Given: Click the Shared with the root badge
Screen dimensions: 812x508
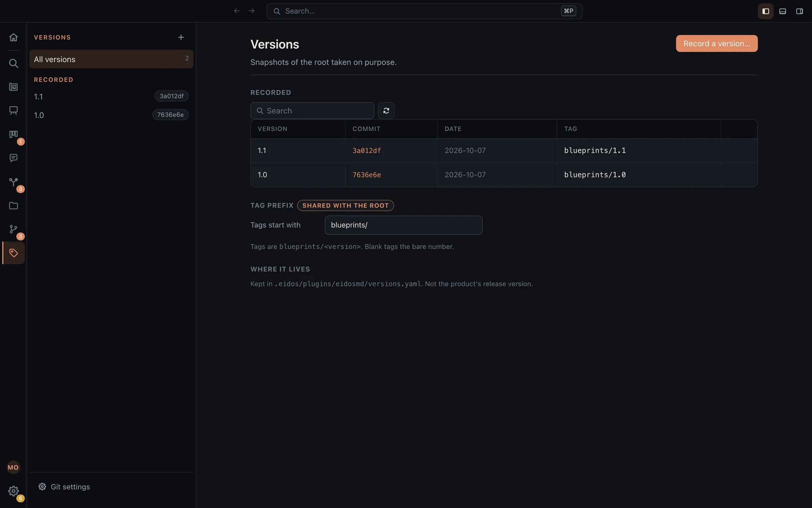Looking at the screenshot, I should pyautogui.click(x=345, y=206).
